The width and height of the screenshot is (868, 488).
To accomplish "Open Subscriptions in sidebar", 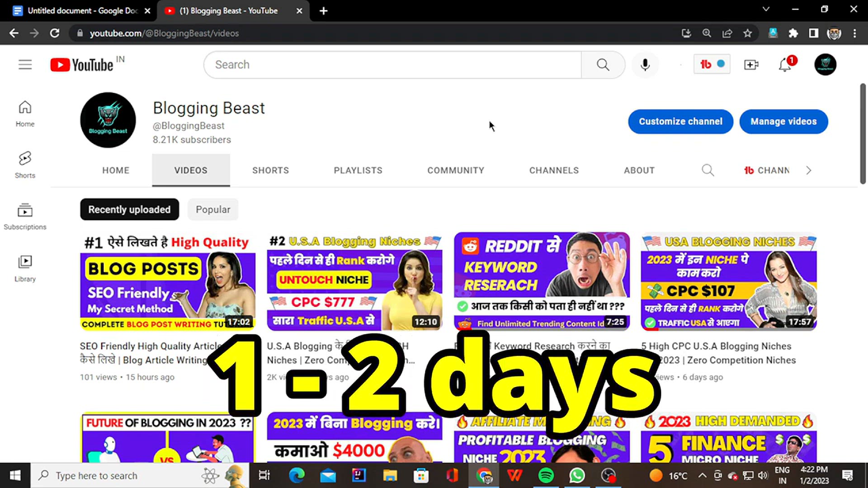I will pyautogui.click(x=25, y=216).
